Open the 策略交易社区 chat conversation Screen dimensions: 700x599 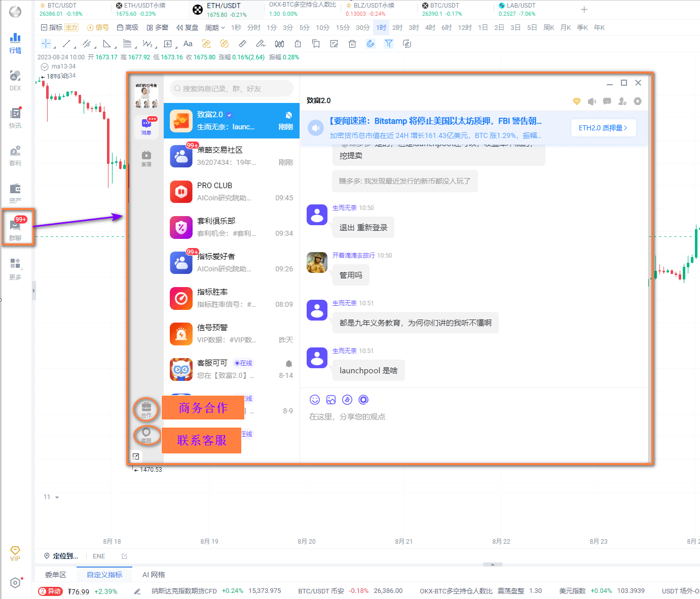(232, 156)
